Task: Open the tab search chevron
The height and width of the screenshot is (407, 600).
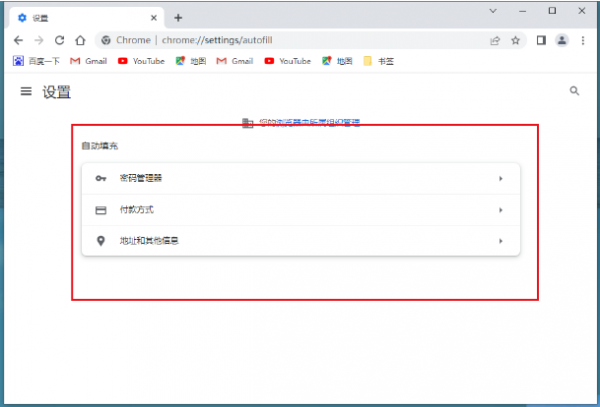Action: tap(493, 11)
